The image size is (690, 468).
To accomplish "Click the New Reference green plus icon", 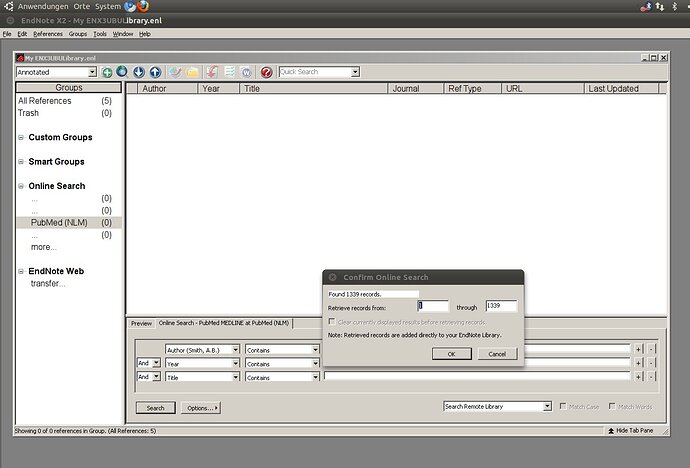I will (106, 72).
